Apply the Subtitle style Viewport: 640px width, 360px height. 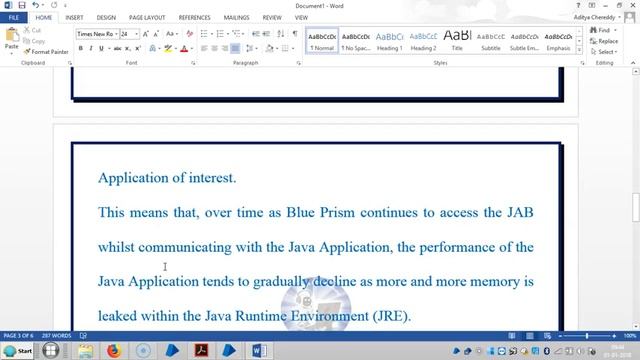(x=491, y=41)
